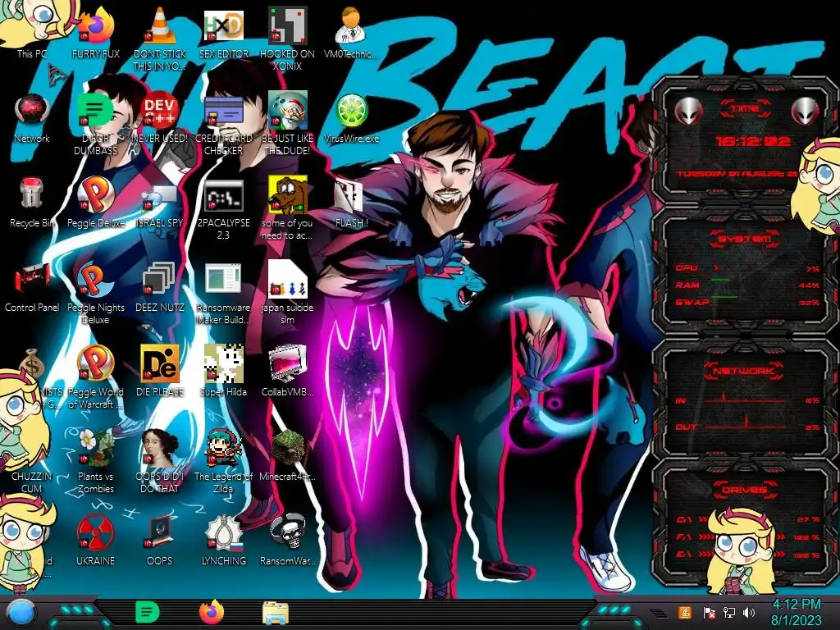The image size is (840, 630).
Task: Click the SWAP usage bar in the widget
Action: (x=724, y=299)
